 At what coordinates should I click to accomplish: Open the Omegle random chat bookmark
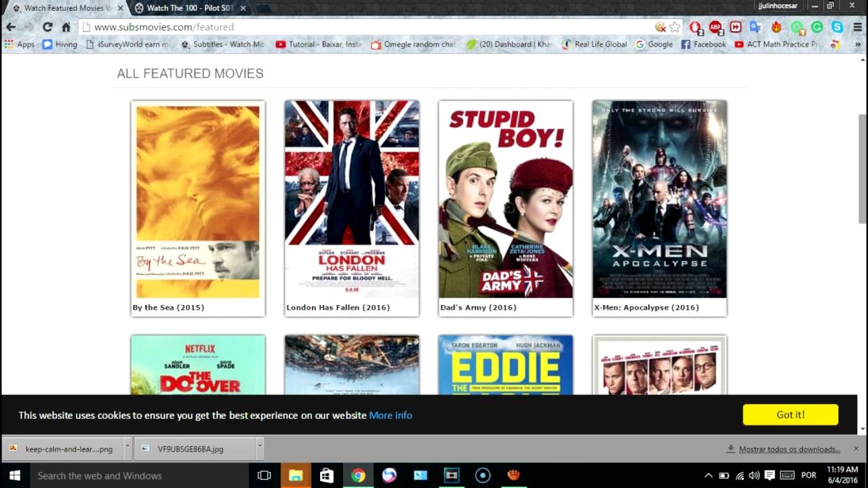413,44
